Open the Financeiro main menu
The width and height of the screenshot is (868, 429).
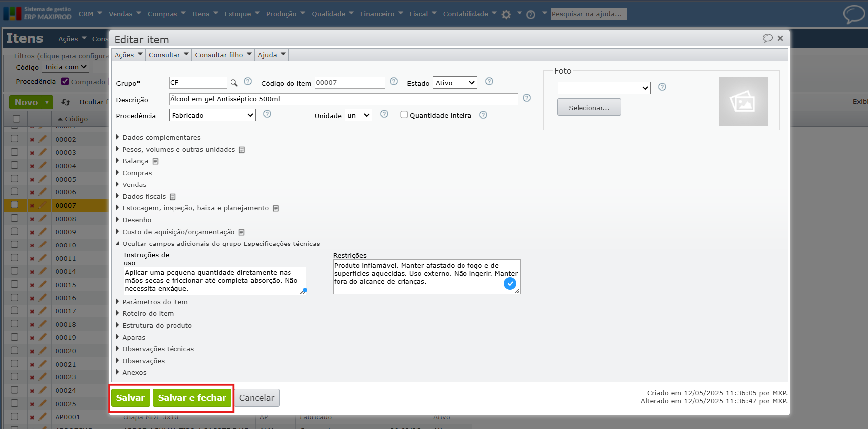click(382, 14)
